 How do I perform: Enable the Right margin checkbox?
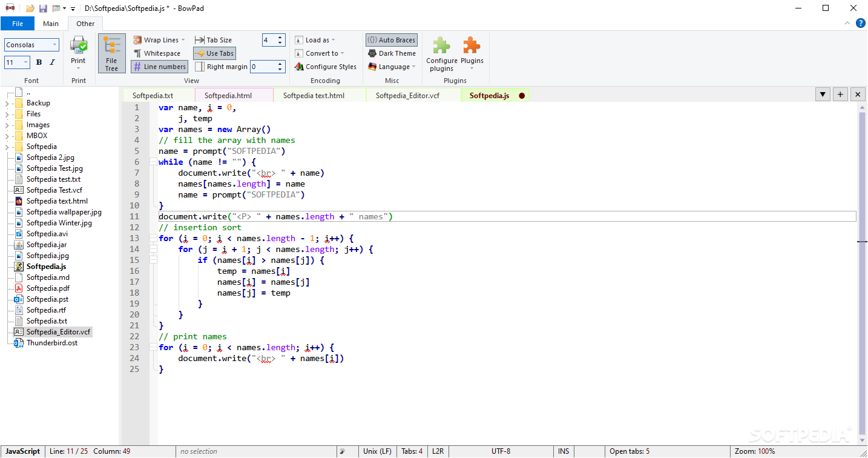pyautogui.click(x=200, y=67)
